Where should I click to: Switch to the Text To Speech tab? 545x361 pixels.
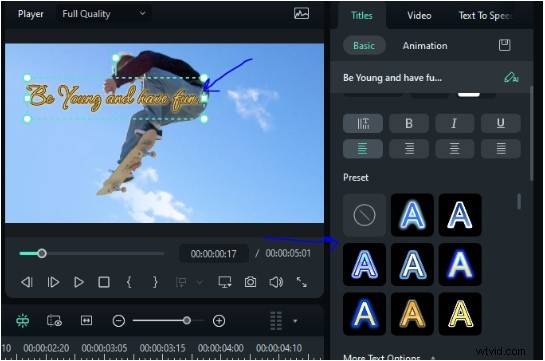tap(485, 16)
